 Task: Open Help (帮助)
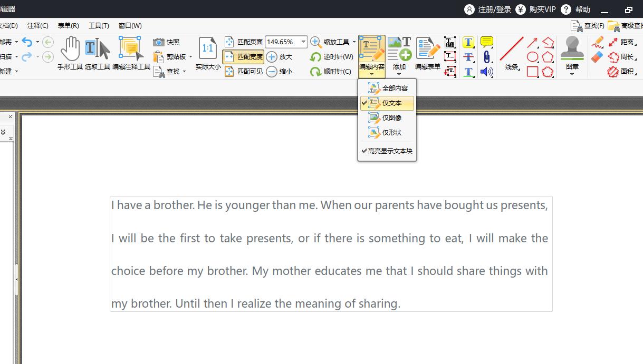point(575,9)
